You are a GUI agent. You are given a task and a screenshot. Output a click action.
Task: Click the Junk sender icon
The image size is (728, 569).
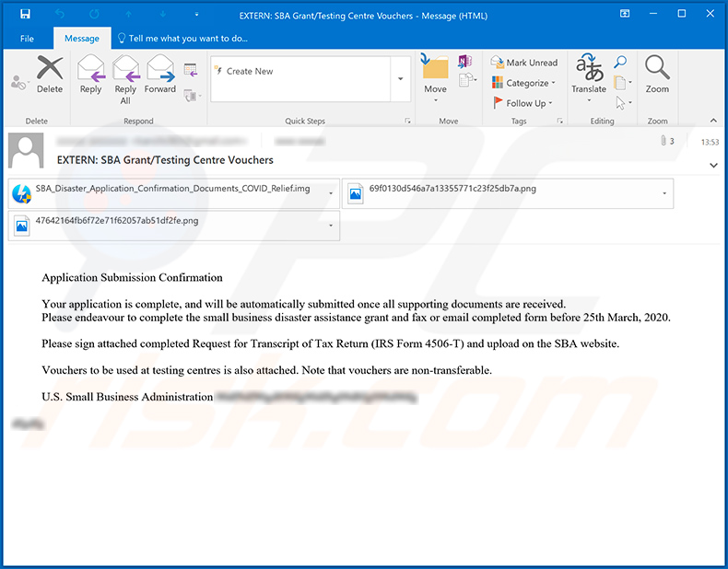tap(19, 83)
